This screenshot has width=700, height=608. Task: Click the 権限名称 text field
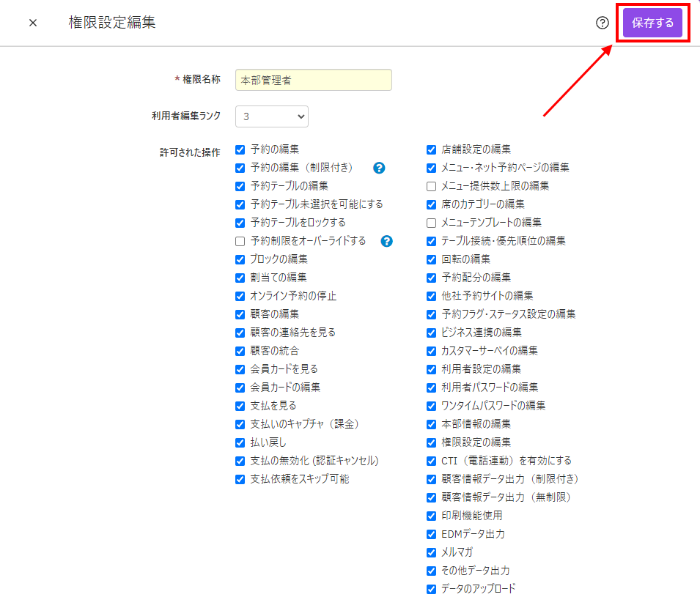[x=314, y=80]
